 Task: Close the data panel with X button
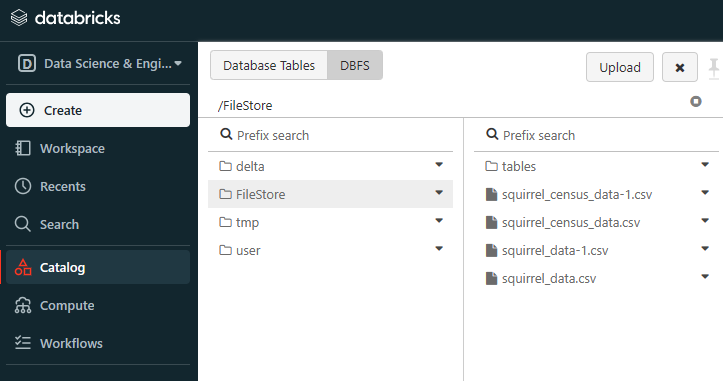pyautogui.click(x=680, y=67)
